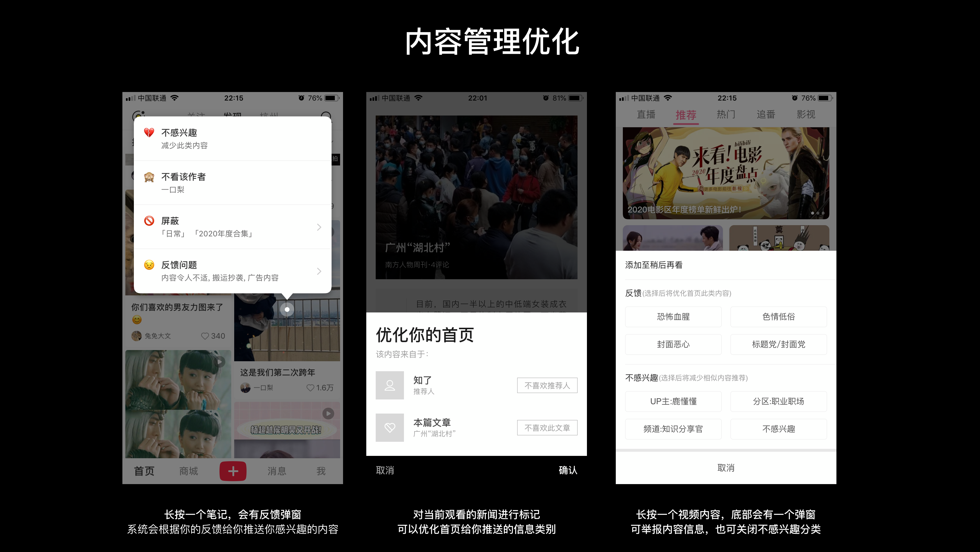
Task: Tap the red plus create button
Action: (233, 471)
